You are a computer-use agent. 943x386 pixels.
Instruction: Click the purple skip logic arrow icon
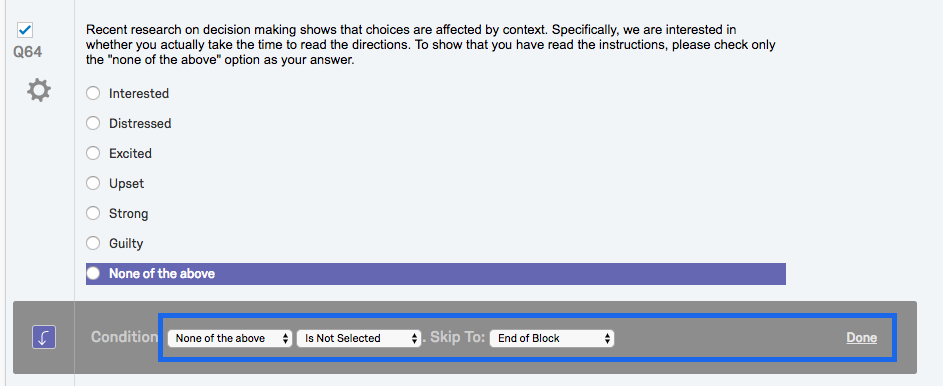pos(43,337)
